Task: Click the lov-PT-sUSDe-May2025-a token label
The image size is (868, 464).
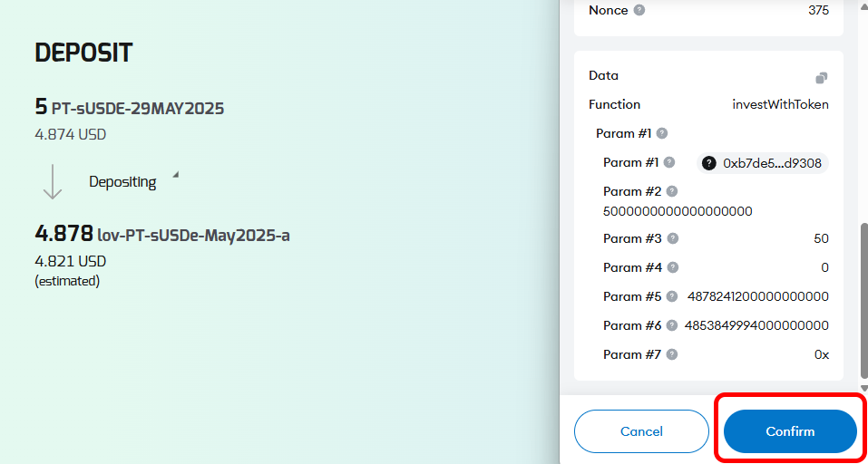Action: click(193, 236)
